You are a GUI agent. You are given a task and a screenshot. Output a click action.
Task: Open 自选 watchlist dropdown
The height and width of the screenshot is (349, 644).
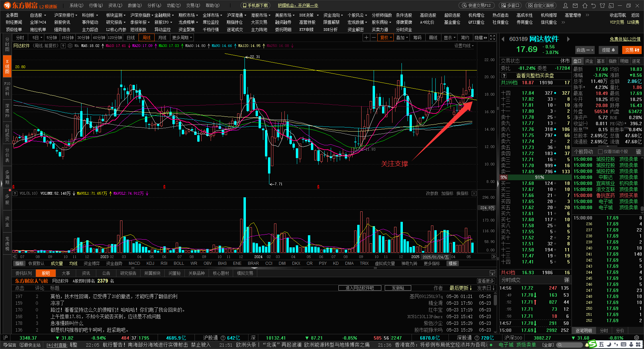tap(585, 50)
